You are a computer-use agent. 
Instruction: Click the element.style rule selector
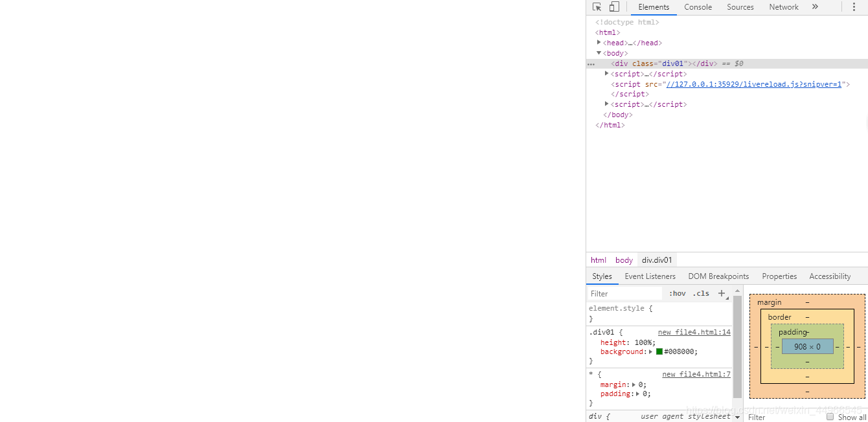[x=616, y=309]
